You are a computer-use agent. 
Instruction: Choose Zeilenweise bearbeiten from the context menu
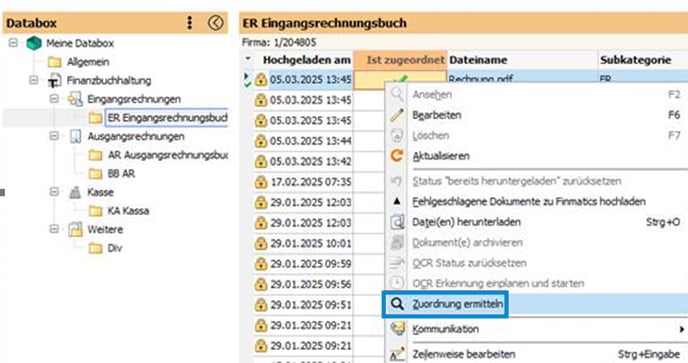tap(463, 354)
